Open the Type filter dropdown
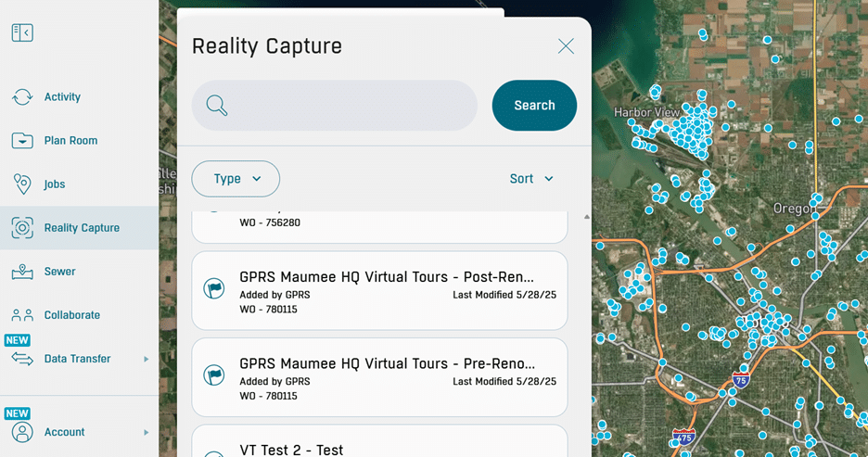The width and height of the screenshot is (868, 457). click(236, 179)
